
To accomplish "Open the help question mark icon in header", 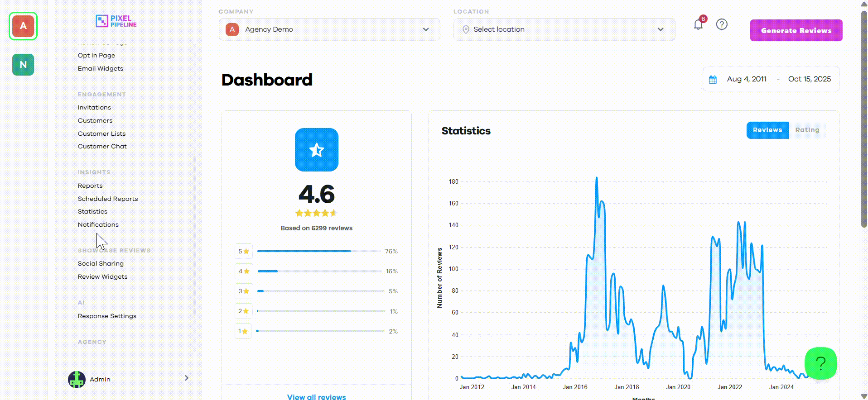I will tap(722, 24).
